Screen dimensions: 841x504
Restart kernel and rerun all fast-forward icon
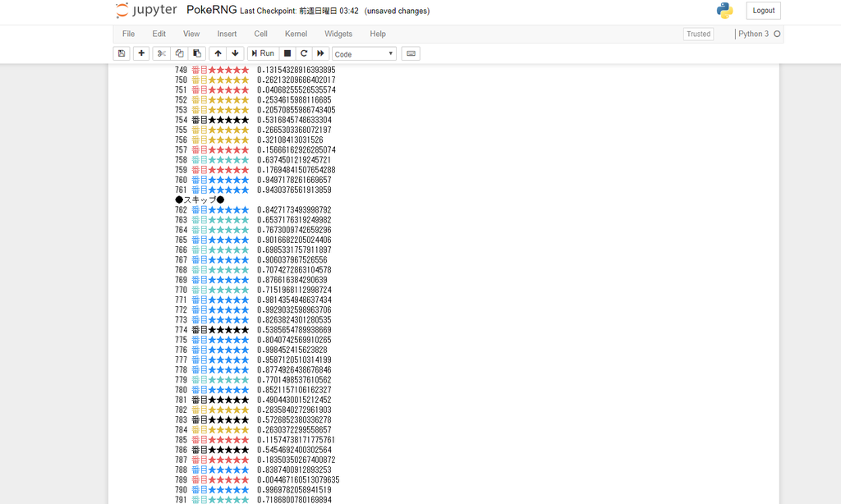click(x=321, y=53)
